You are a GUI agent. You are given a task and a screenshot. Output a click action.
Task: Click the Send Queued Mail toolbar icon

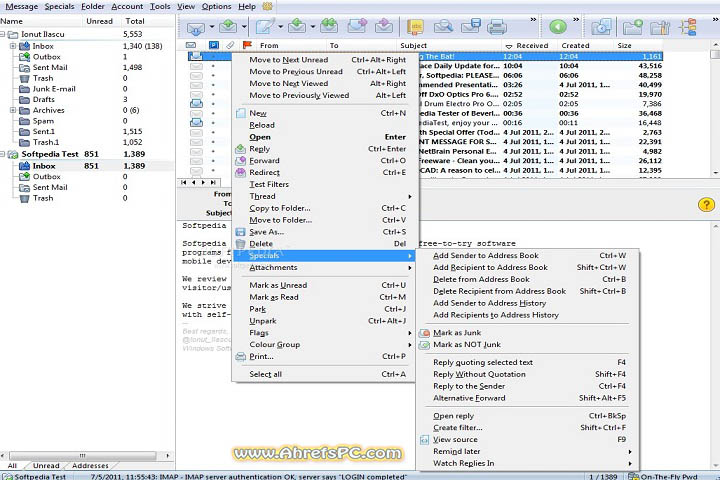tap(228, 27)
